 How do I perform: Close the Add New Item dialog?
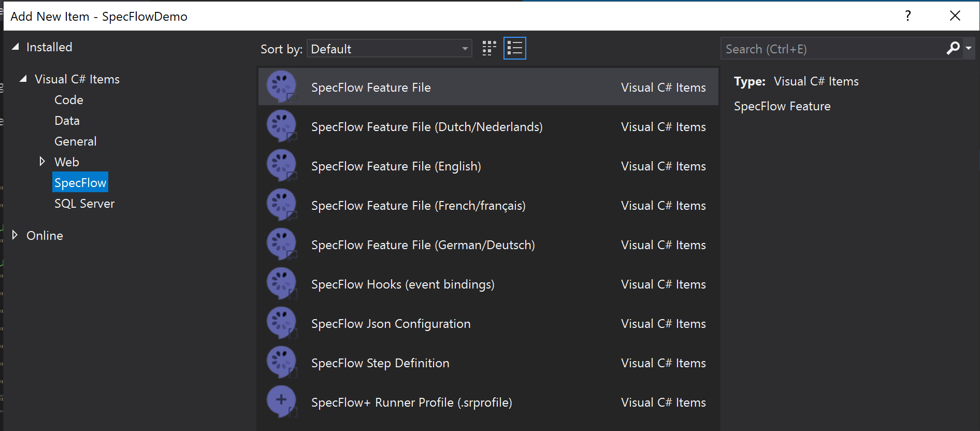point(955,16)
